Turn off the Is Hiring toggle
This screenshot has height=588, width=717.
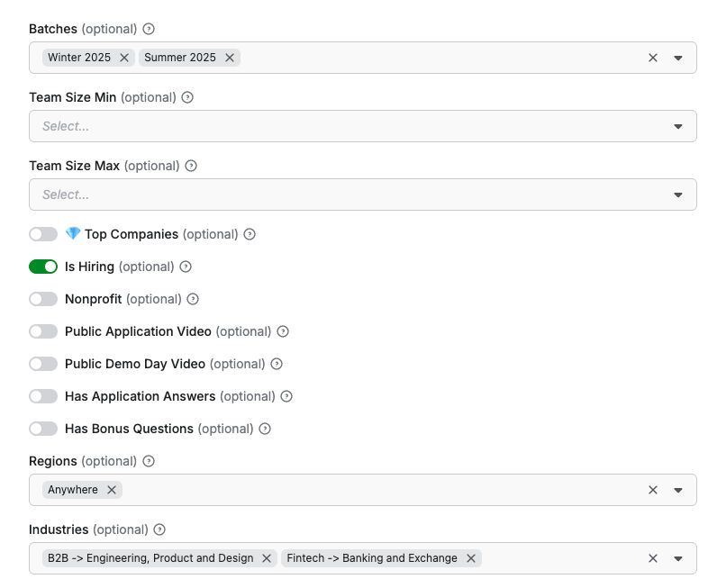tap(43, 267)
